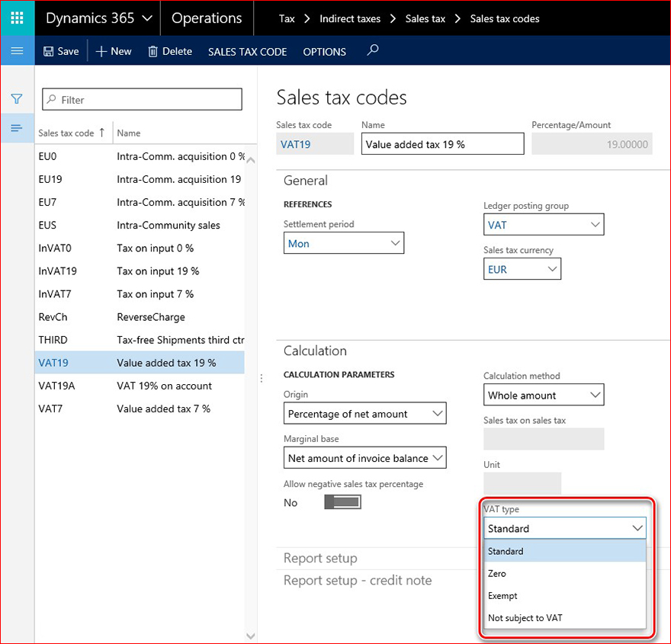Viewport: 671px width, 644px height.
Task: Sort by Sales tax code column header
Action: click(72, 133)
